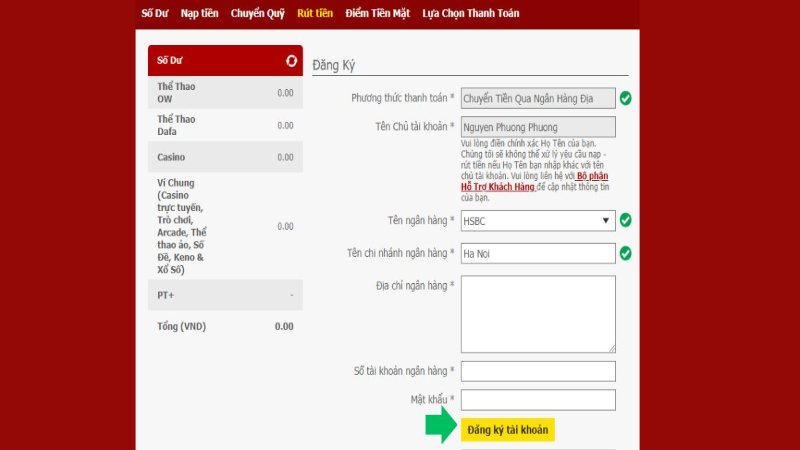Click the Phương thức thanh toán selection field
Screen dimensions: 800x450
coord(538,98)
